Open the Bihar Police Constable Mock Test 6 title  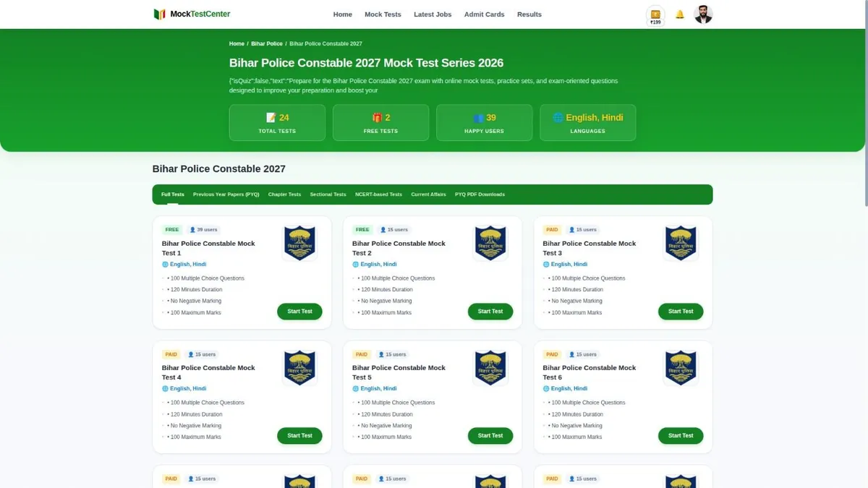click(590, 372)
